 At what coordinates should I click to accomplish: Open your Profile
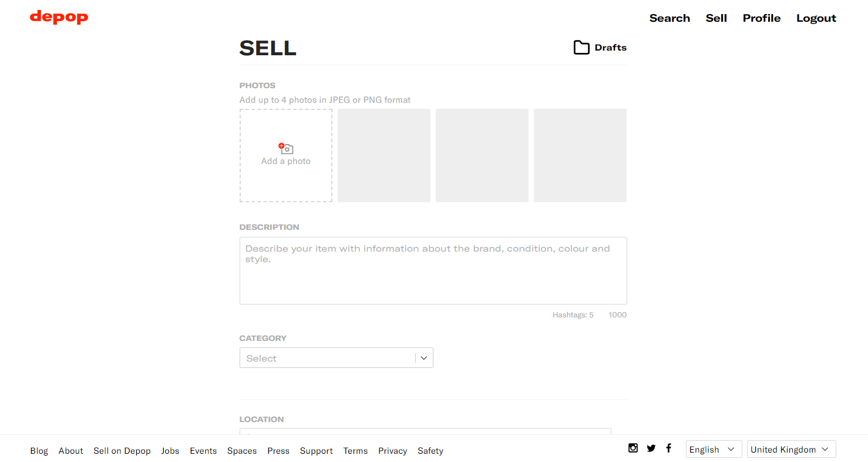761,18
